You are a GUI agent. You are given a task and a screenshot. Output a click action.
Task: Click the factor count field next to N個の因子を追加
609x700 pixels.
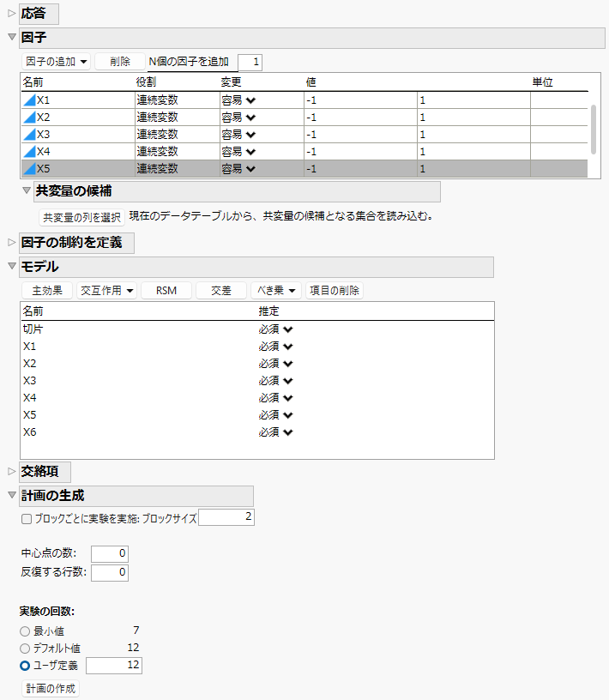[250, 62]
